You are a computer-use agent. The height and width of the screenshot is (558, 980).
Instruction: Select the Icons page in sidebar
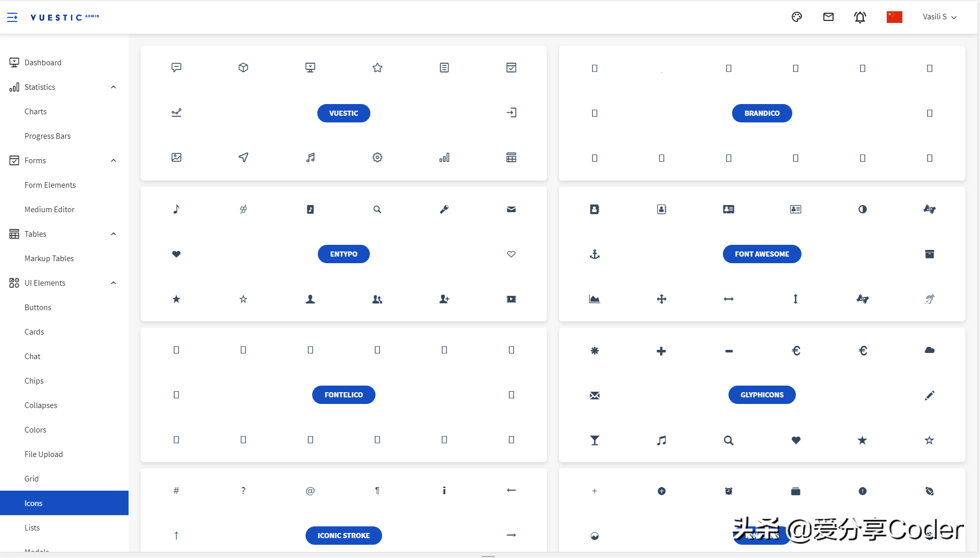tap(33, 503)
